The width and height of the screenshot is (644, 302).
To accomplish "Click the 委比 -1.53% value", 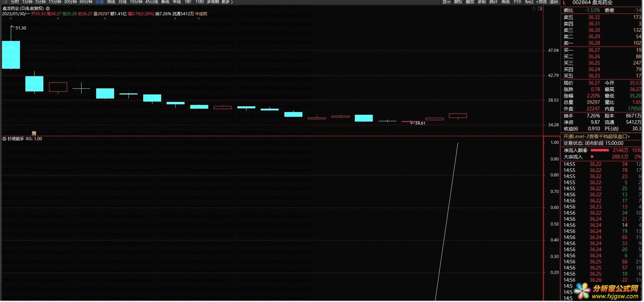I will [592, 10].
